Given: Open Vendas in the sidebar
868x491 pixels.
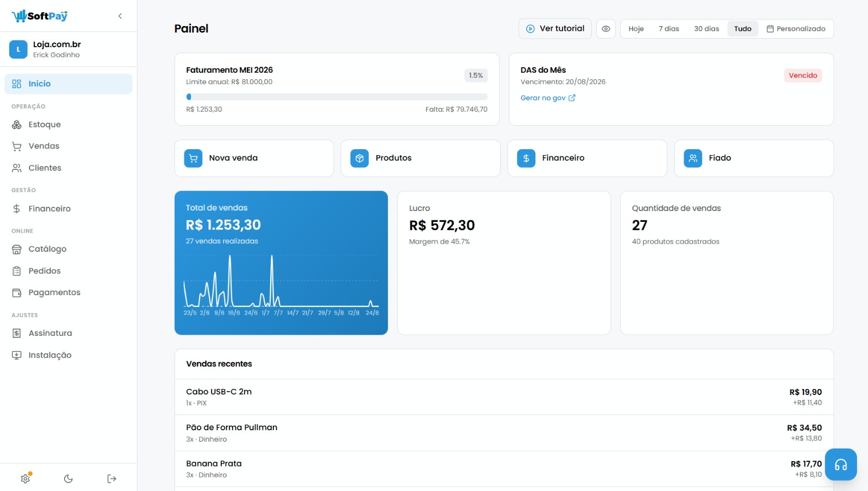Looking at the screenshot, I should [68, 146].
